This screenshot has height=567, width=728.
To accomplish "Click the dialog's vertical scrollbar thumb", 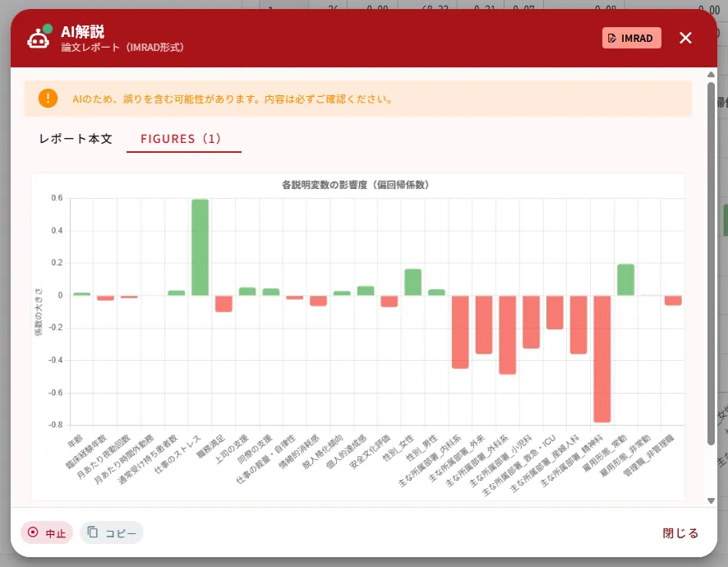I will coord(711,264).
